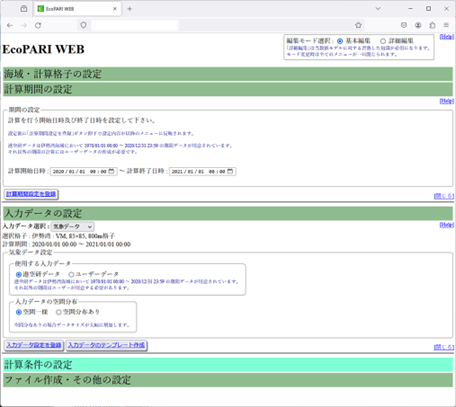The width and height of the screenshot is (456, 407).
Task: Choose ユーザーデータ as input data
Action: (71, 275)
